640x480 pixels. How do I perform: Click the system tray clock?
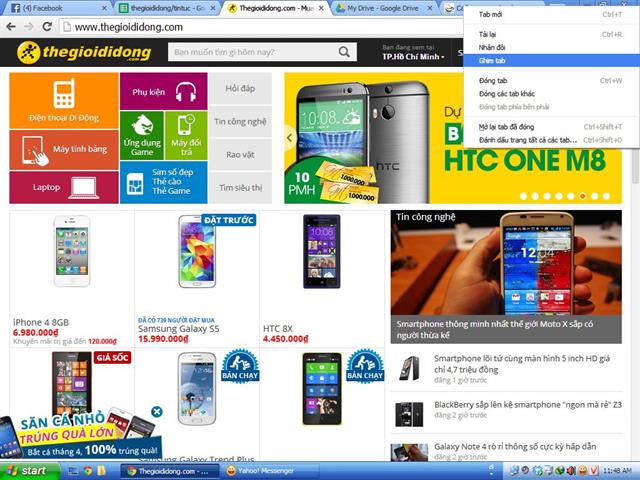click(618, 471)
